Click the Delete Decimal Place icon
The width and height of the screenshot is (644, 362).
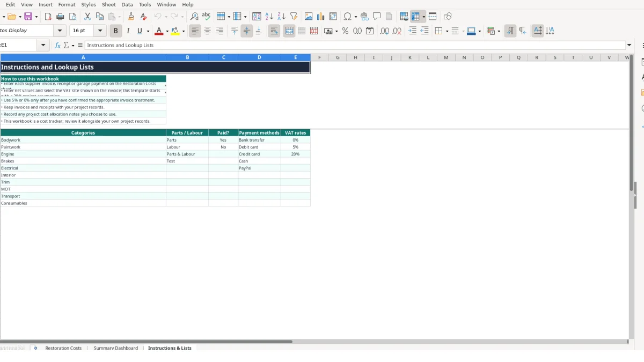397,31
